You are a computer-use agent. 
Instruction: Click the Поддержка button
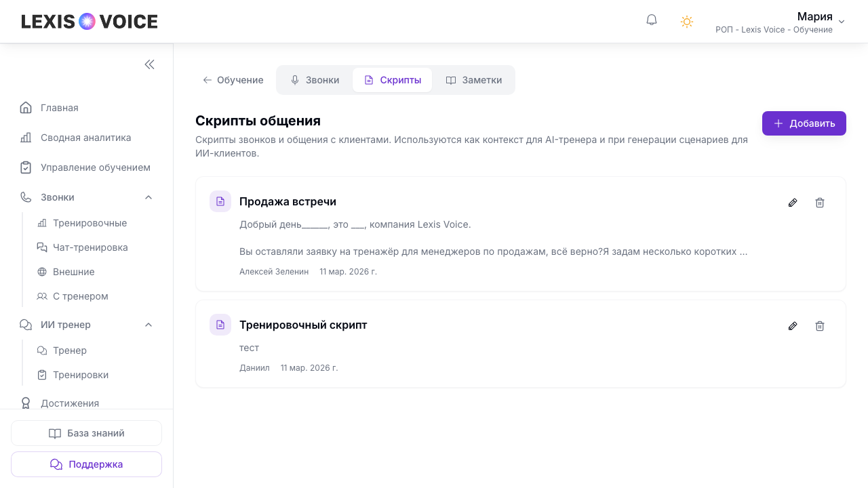(86, 464)
